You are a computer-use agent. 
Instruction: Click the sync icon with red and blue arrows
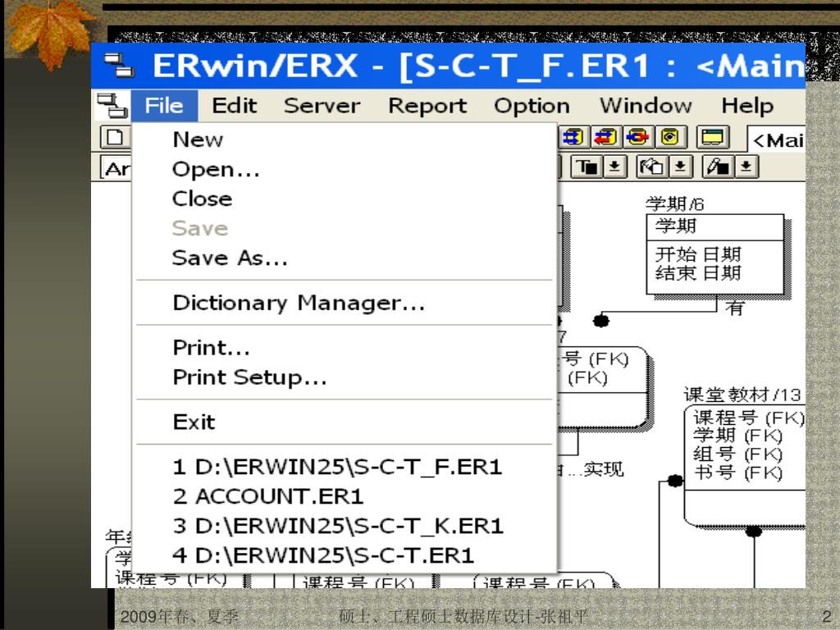(x=605, y=138)
